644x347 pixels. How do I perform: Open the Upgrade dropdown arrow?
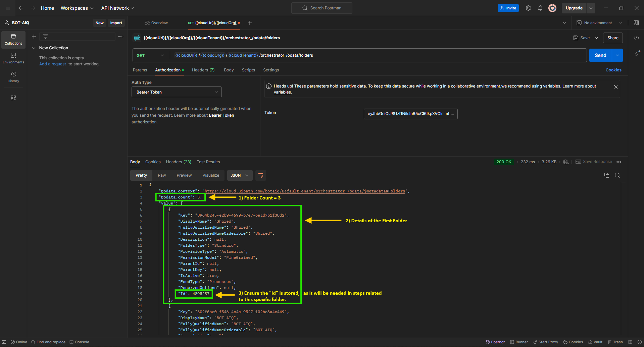tap(591, 8)
